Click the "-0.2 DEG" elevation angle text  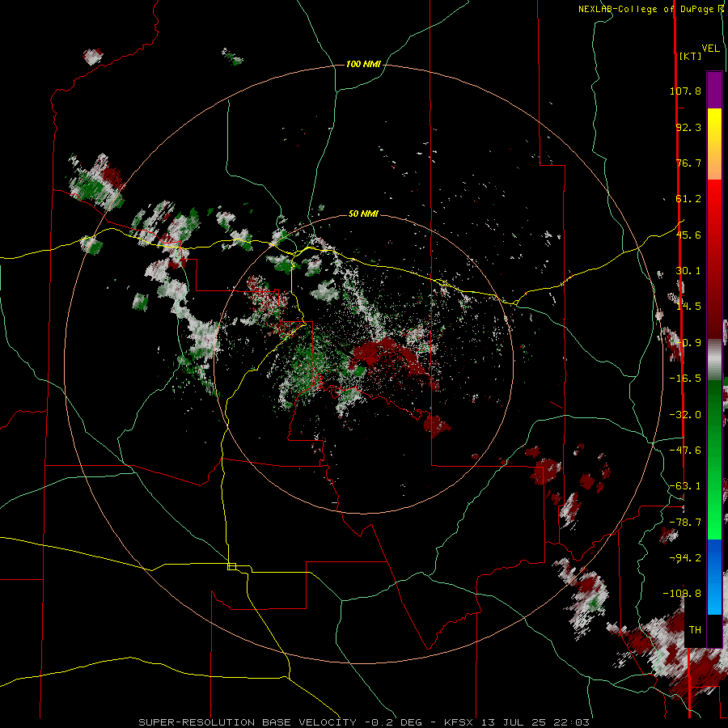(394, 722)
